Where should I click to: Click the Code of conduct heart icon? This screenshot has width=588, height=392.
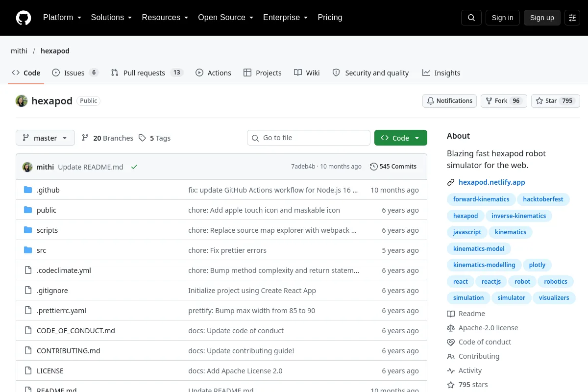click(x=451, y=342)
